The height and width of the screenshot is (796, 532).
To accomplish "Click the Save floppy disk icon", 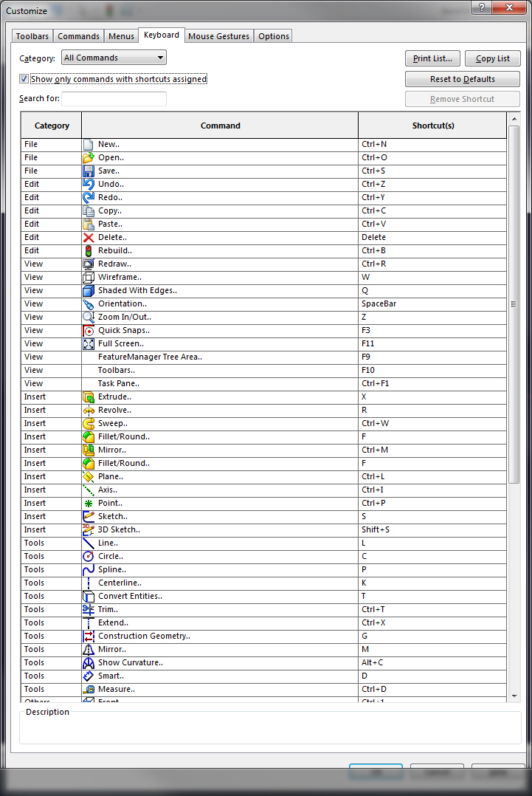I will point(89,171).
